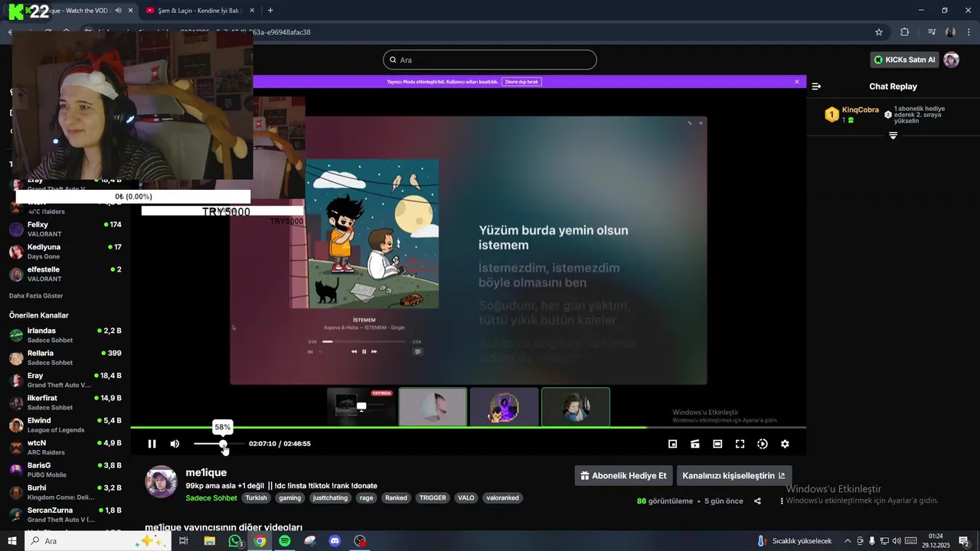Open Spotify from the taskbar

point(285,541)
